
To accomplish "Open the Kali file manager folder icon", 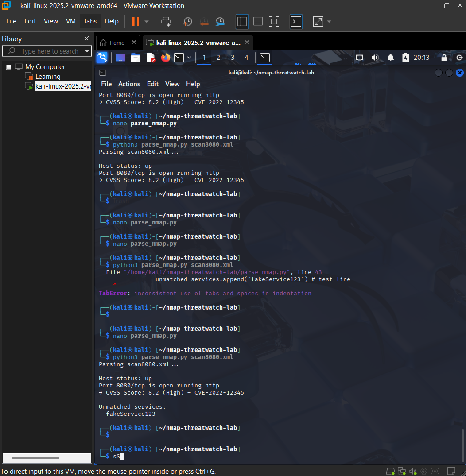I will pyautogui.click(x=136, y=58).
